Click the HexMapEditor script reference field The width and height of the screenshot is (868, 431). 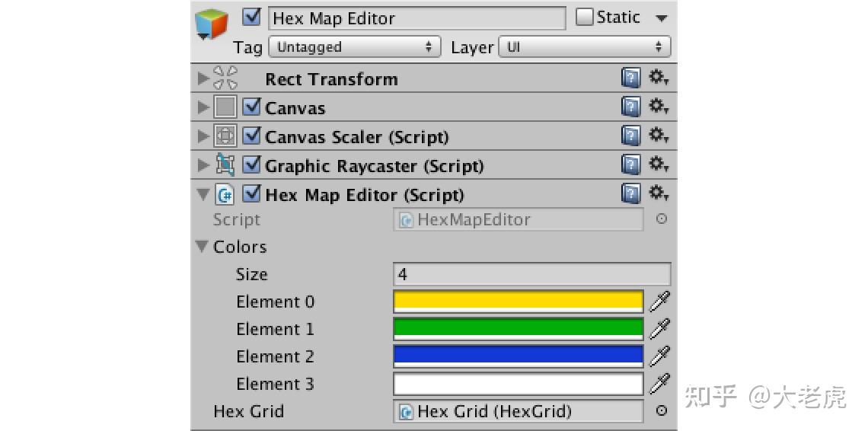(x=519, y=220)
